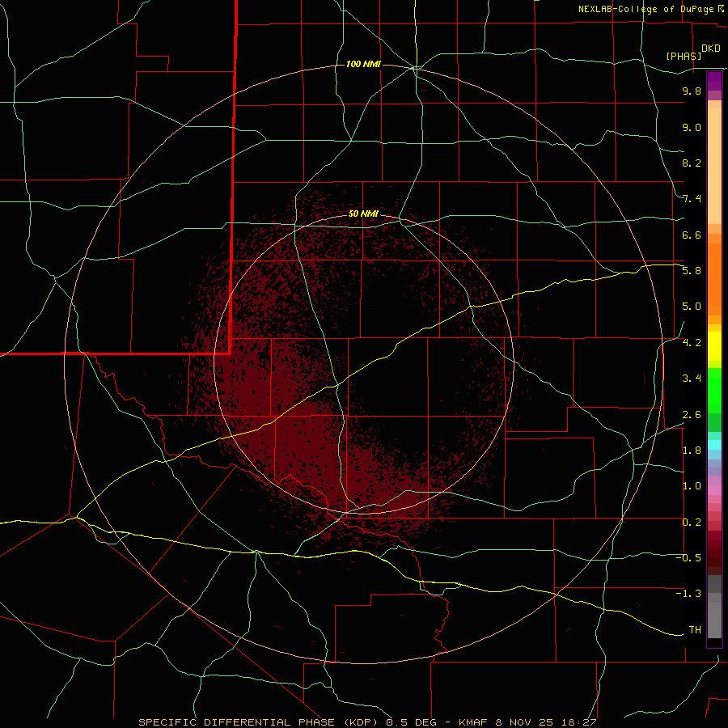Click the 7.4 value on the color scale
The width and height of the screenshot is (728, 728).
point(692,199)
